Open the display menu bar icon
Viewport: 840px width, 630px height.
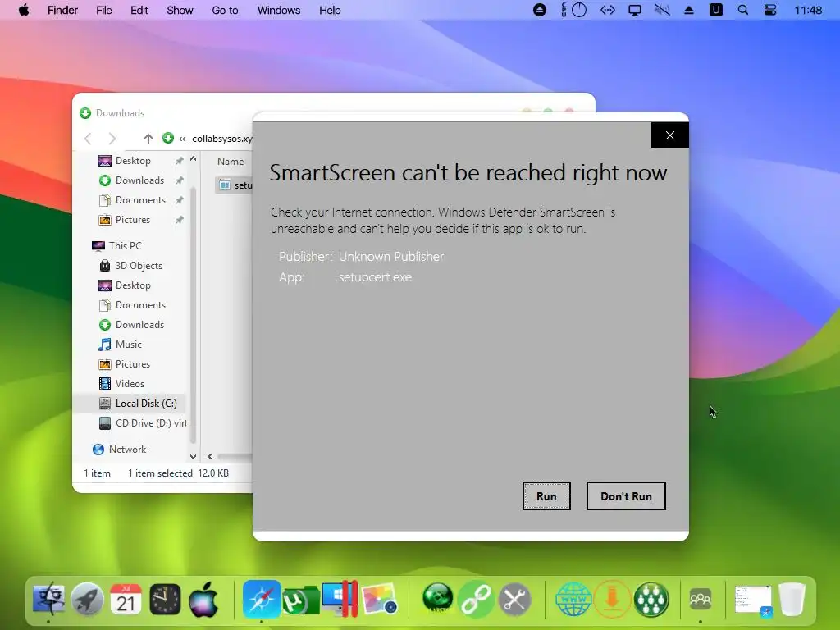pos(635,10)
